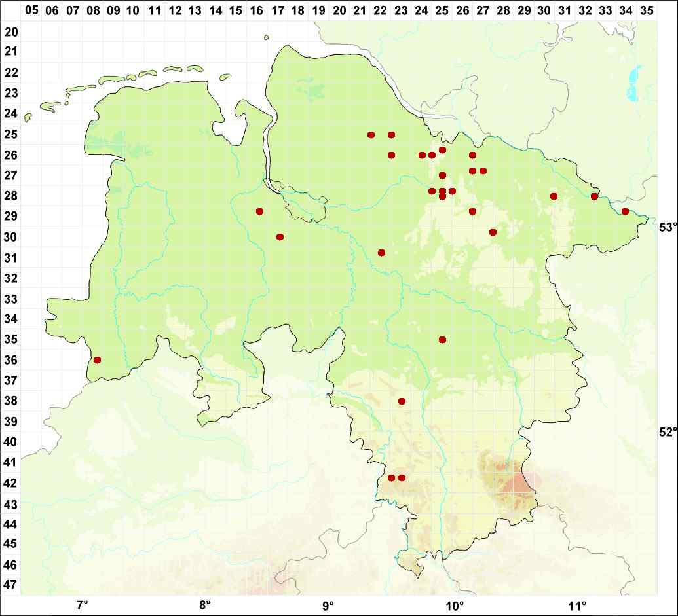Click the red dot in row 36
Viewport: 678px width, 616px height.
(x=98, y=360)
